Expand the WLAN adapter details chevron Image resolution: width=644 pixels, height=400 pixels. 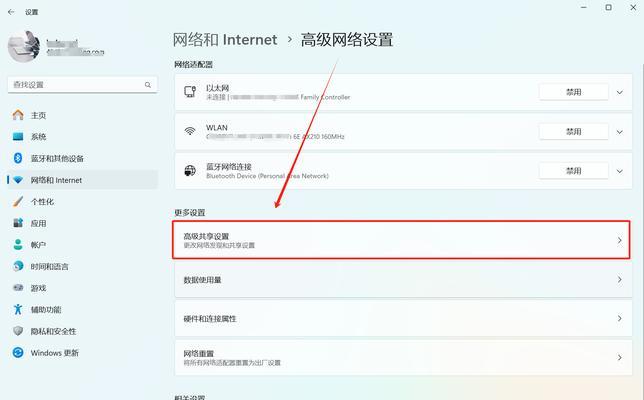point(621,131)
